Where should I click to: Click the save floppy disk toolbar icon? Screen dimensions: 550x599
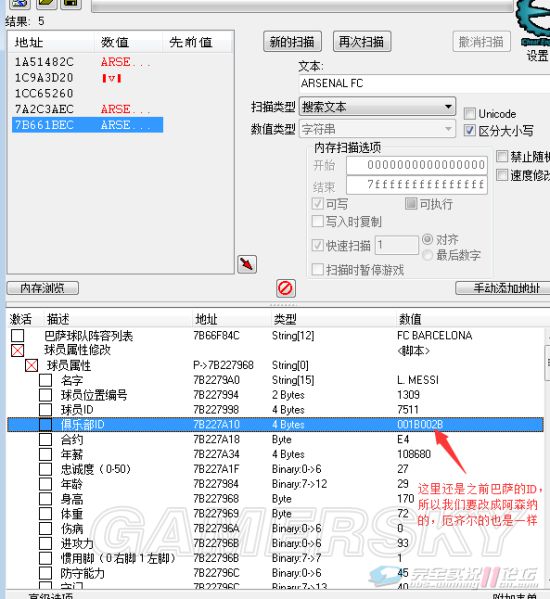[71, 3]
